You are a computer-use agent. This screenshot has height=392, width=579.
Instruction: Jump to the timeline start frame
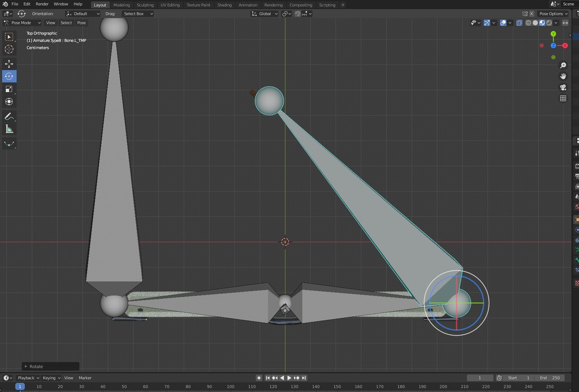point(267,378)
